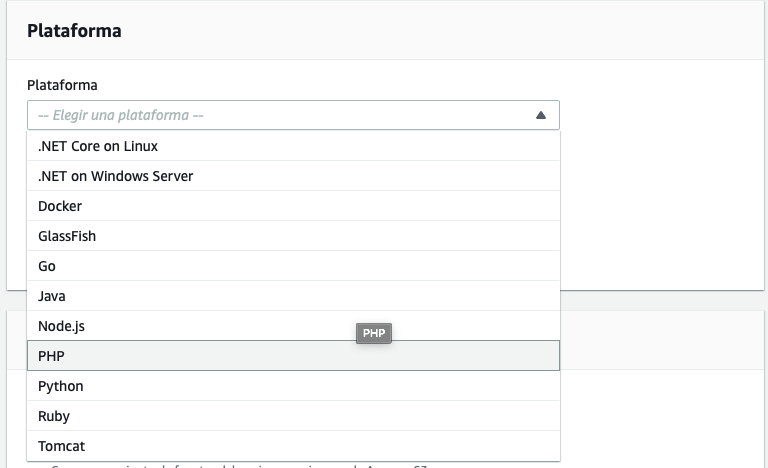Choose .NET on Windows Server option
Image resolution: width=768 pixels, height=468 pixels.
[x=293, y=176]
